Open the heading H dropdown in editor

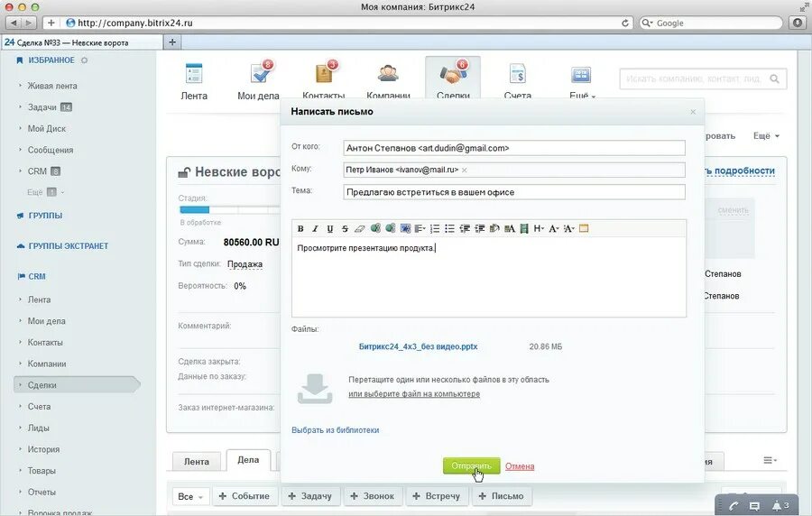[540, 228]
